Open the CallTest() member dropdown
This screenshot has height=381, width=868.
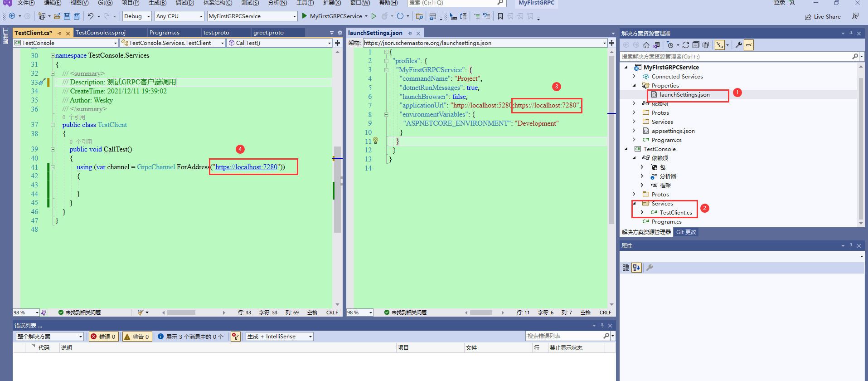click(x=280, y=43)
